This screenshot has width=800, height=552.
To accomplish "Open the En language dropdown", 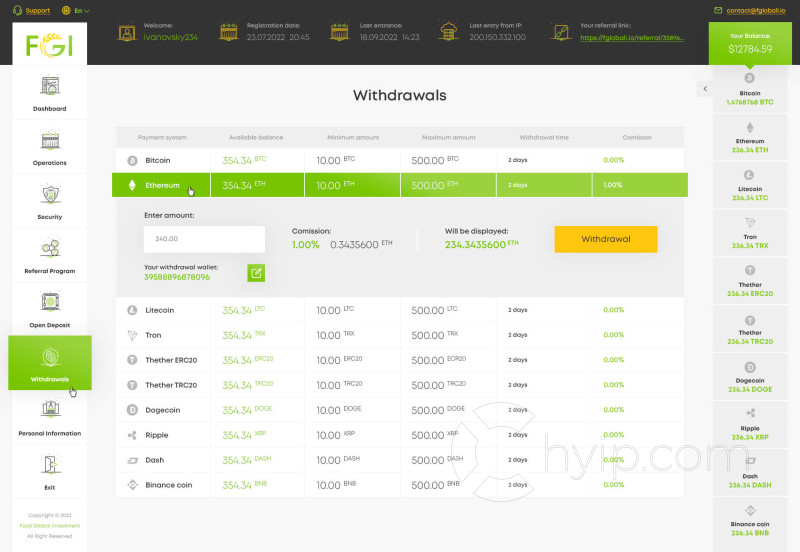I will click(76, 10).
